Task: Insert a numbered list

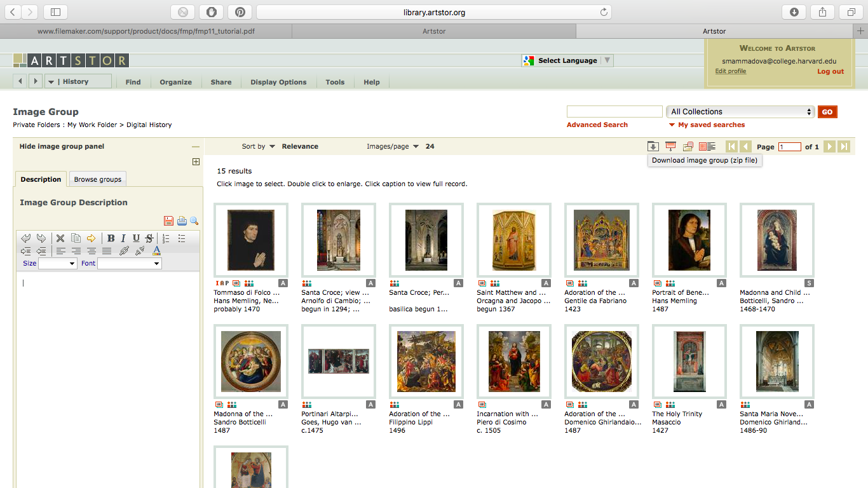Action: [166, 238]
